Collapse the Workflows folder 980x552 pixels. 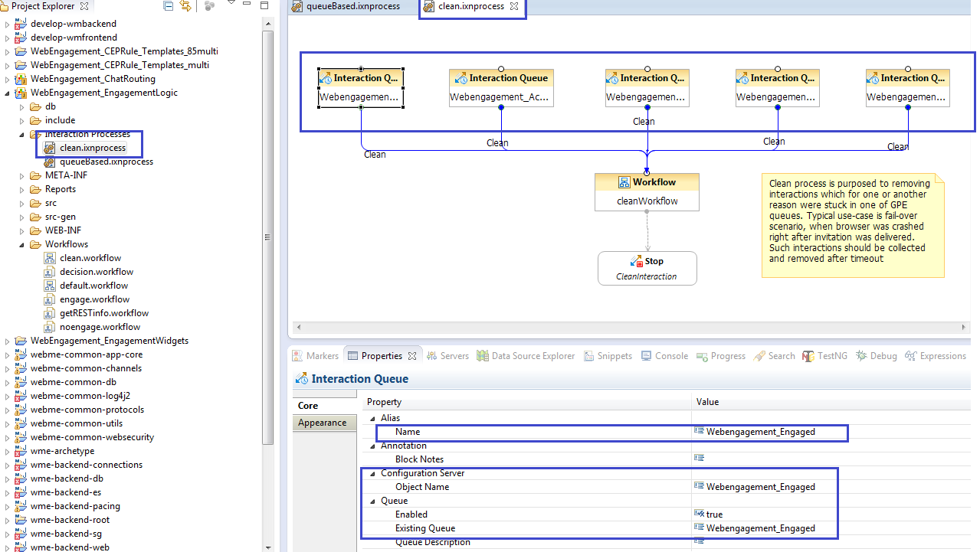coord(22,244)
